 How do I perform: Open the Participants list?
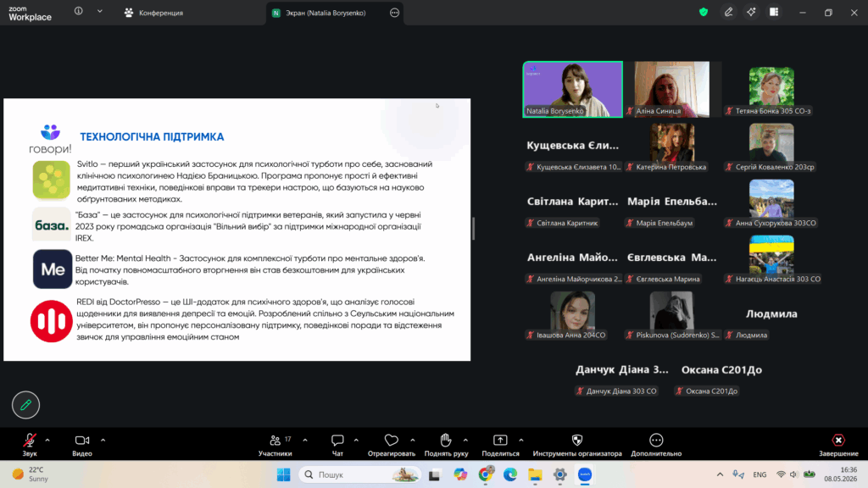click(x=275, y=445)
